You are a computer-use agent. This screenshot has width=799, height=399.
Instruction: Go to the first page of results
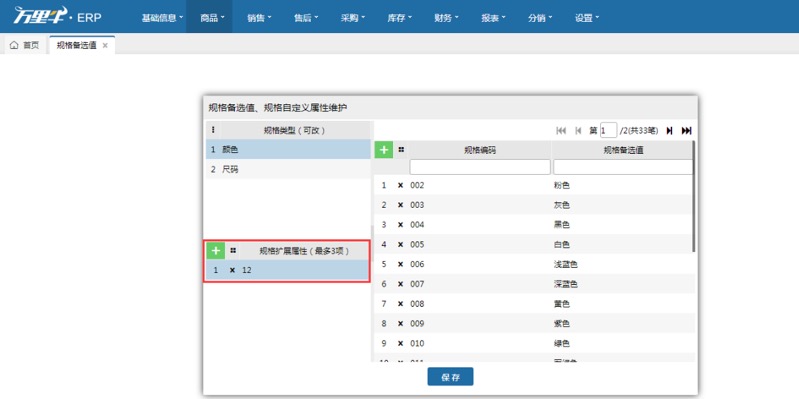[x=561, y=131]
